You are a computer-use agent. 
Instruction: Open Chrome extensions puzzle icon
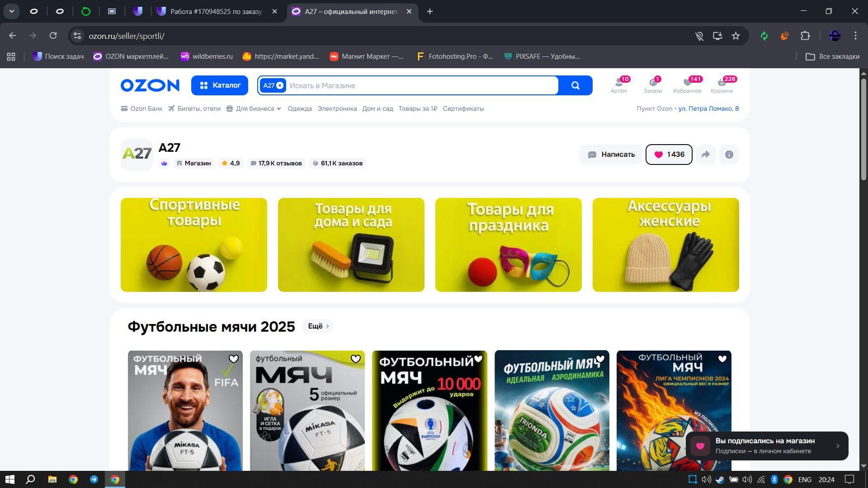point(805,36)
